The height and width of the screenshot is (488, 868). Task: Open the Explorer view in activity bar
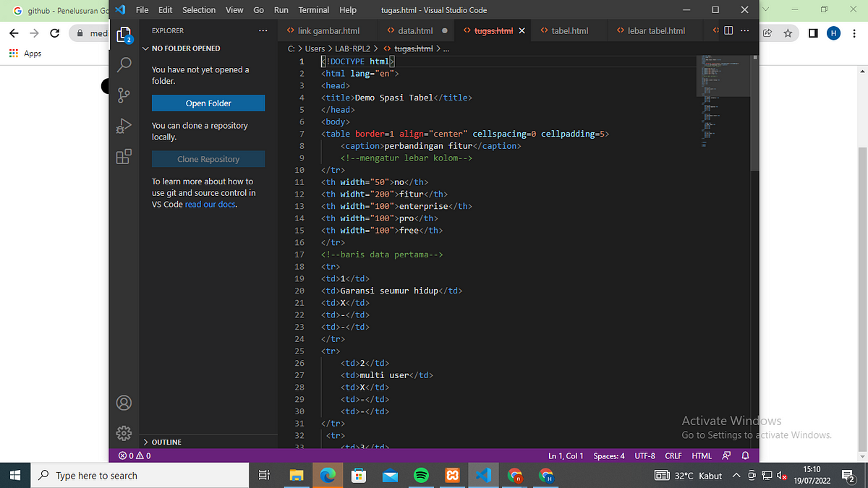[x=124, y=36]
